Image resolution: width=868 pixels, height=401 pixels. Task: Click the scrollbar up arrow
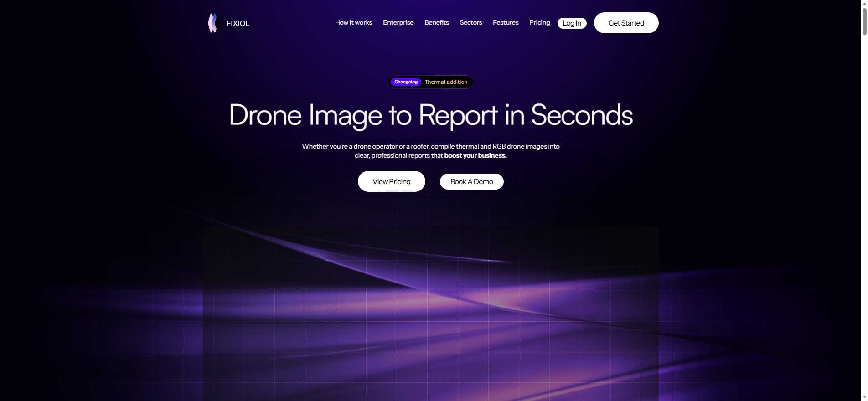coord(864,3)
